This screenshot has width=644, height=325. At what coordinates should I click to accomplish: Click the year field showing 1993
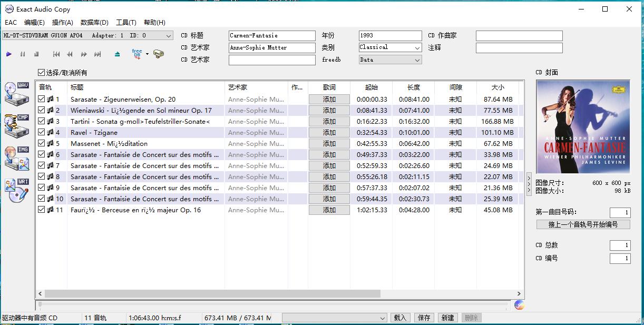click(x=391, y=35)
